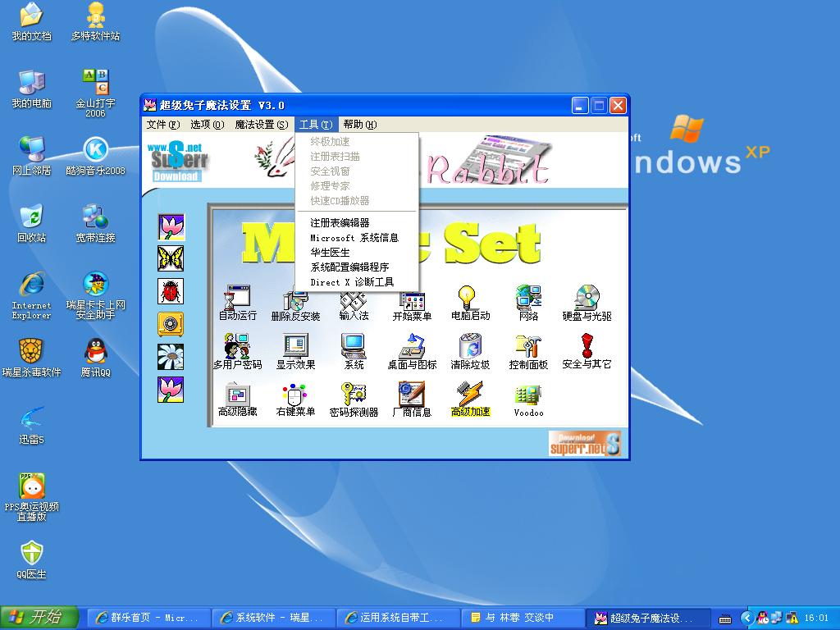The width and height of the screenshot is (840, 630).
Task: Select 酷狗音乐2008 desktop icon
Action: pyautogui.click(x=95, y=156)
